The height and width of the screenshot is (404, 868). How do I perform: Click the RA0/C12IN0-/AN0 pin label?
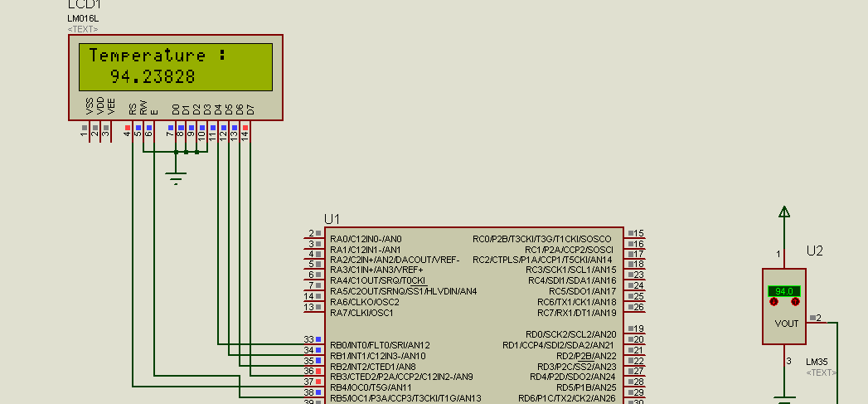(366, 239)
